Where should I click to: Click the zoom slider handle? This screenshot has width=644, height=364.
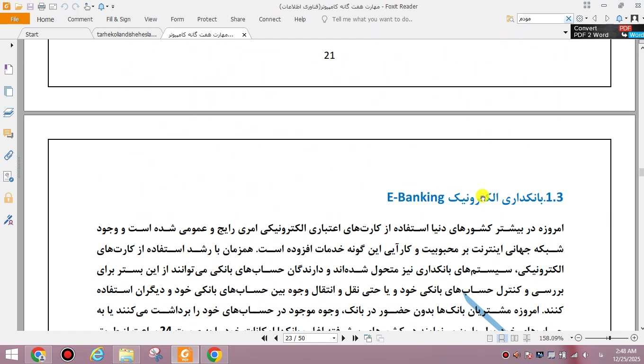[x=609, y=338]
